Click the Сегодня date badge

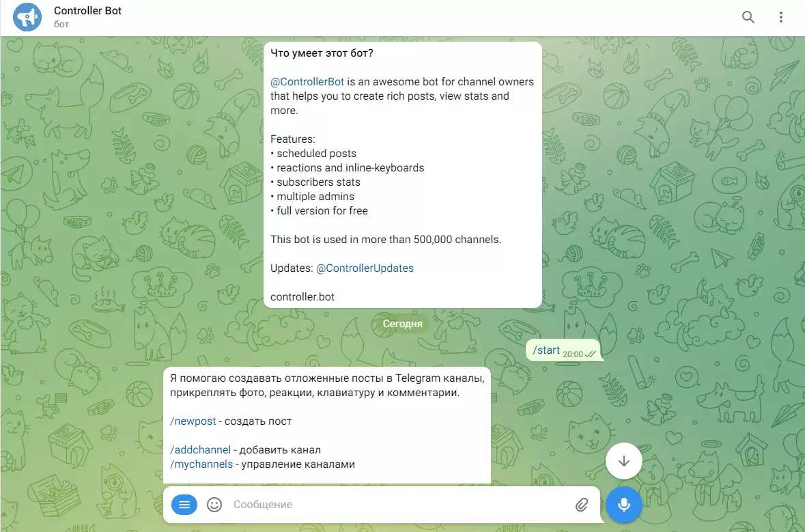click(403, 324)
